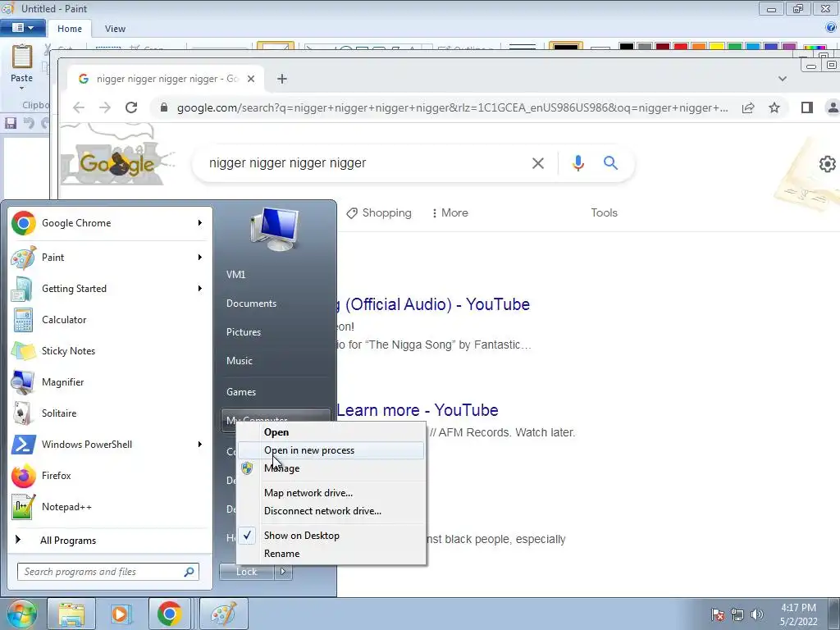Screen dimensions: 840x630
Task: Click the Windows Start orb on the taskbar
Action: 21,614
